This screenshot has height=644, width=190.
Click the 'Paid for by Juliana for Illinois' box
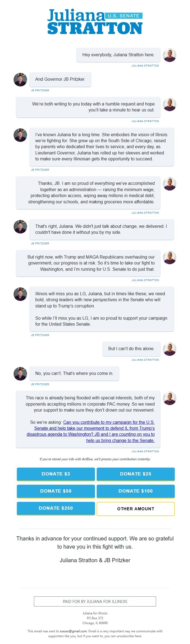(x=95, y=602)
